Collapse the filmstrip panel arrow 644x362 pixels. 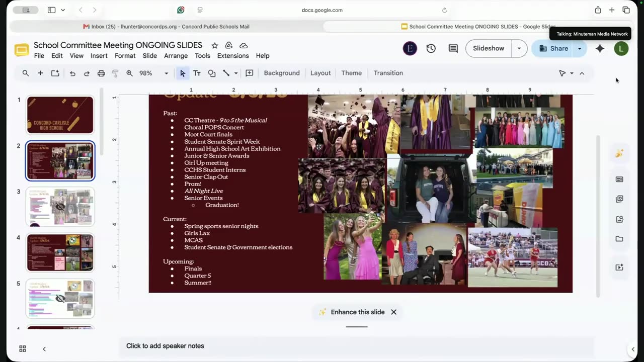pyautogui.click(x=44, y=349)
